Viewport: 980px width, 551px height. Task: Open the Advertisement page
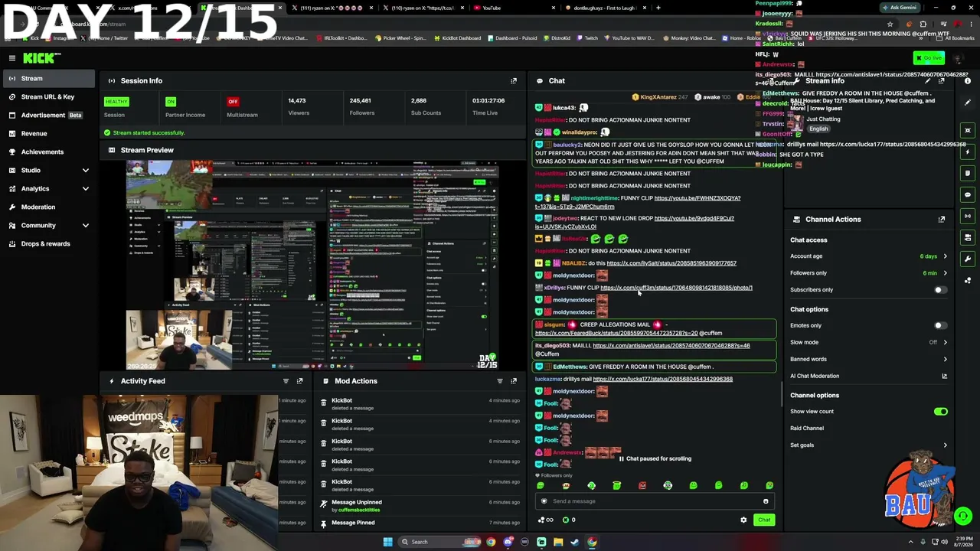click(48, 115)
